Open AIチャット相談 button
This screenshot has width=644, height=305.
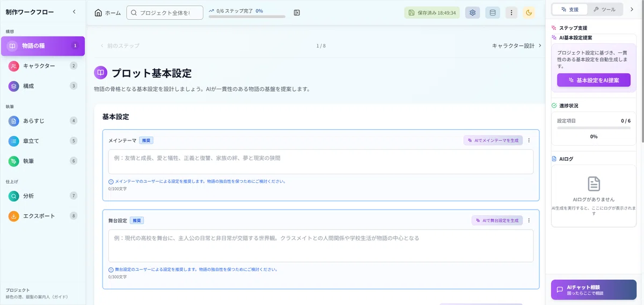point(594,289)
